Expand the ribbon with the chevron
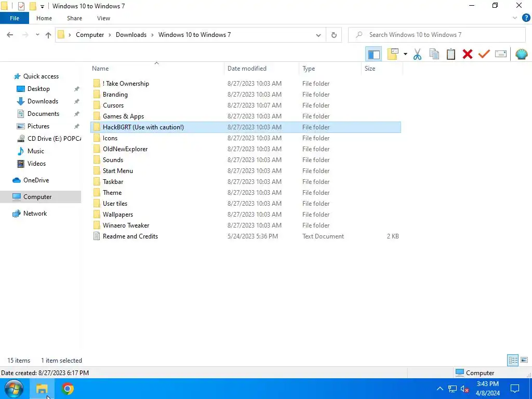 coord(515,18)
